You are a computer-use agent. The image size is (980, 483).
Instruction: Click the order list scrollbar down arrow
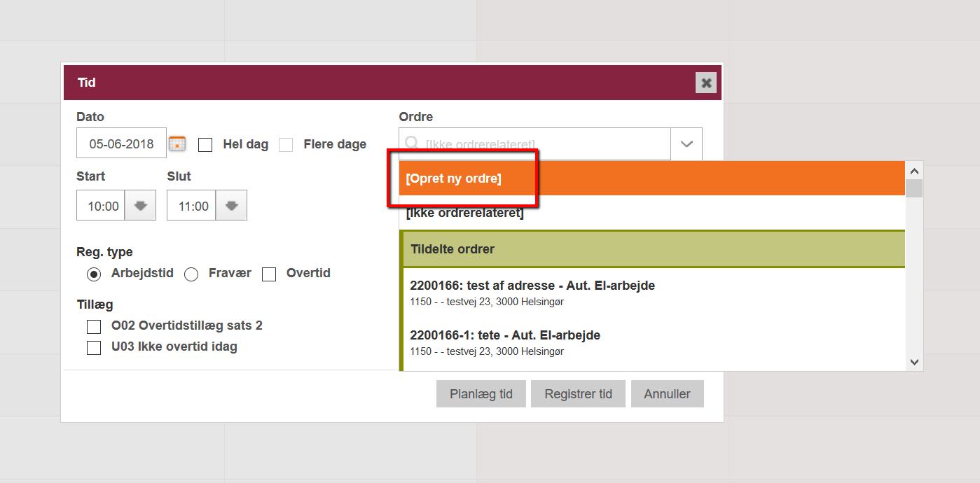pos(914,362)
